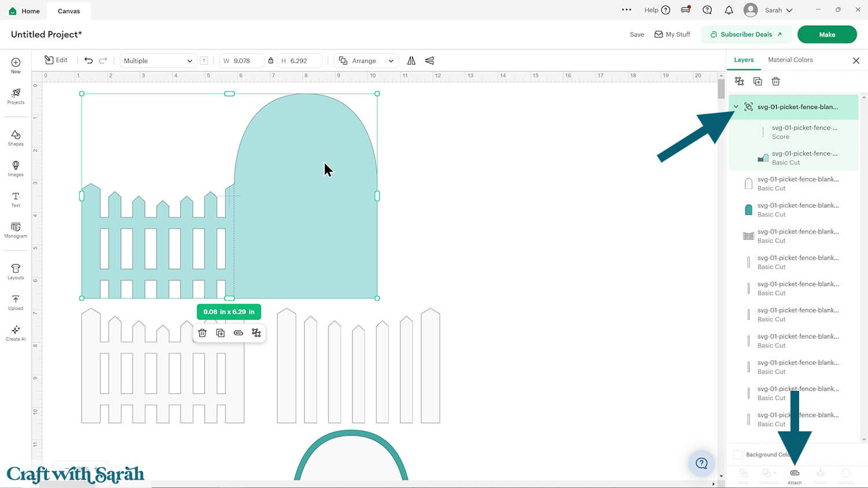The image size is (868, 488).
Task: Click Attach at bottom of Layers panel
Action: tap(795, 476)
